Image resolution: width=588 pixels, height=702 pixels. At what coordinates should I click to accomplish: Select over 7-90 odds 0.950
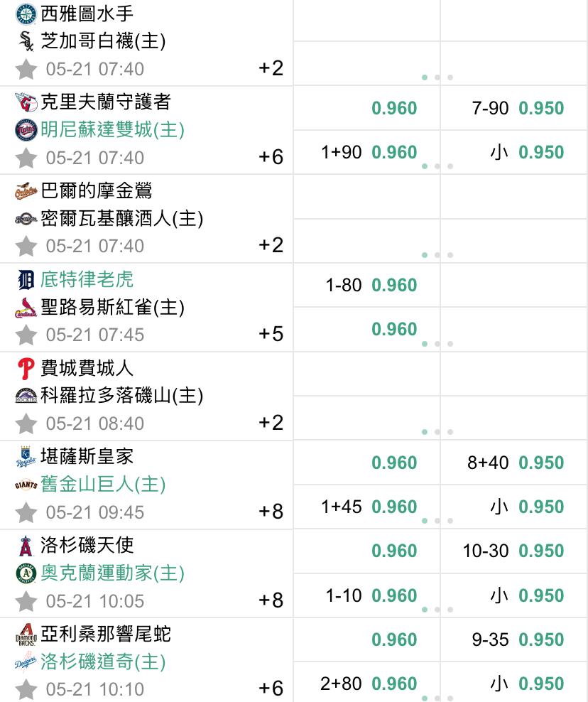[x=518, y=108]
